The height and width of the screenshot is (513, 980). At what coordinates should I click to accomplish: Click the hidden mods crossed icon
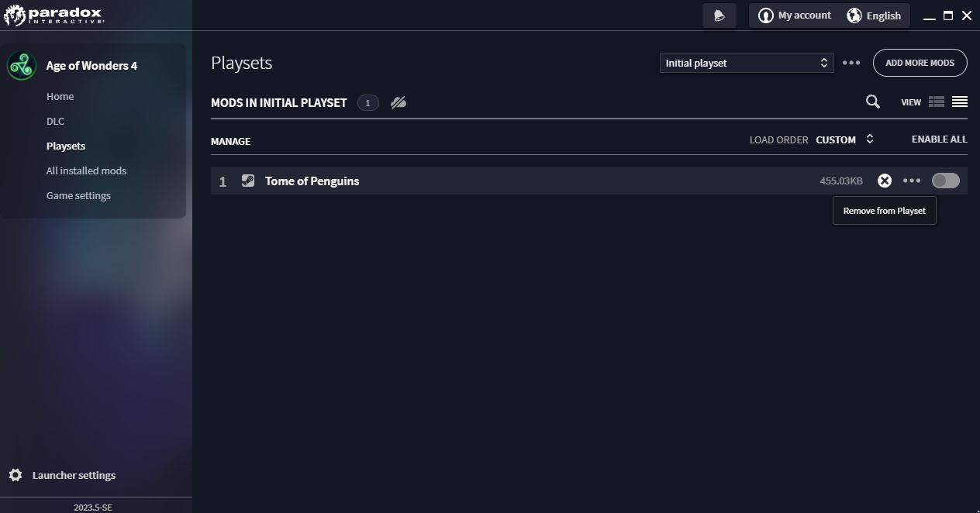(399, 102)
